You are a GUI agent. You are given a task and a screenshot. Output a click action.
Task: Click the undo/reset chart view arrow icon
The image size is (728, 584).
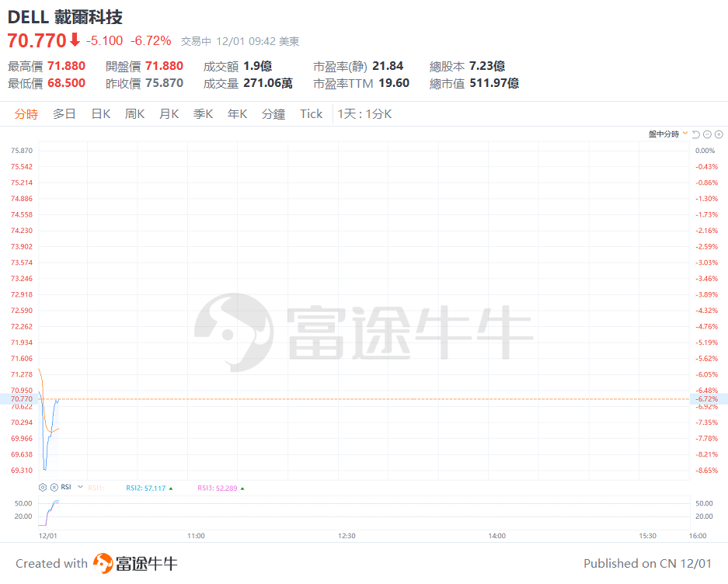695,134
